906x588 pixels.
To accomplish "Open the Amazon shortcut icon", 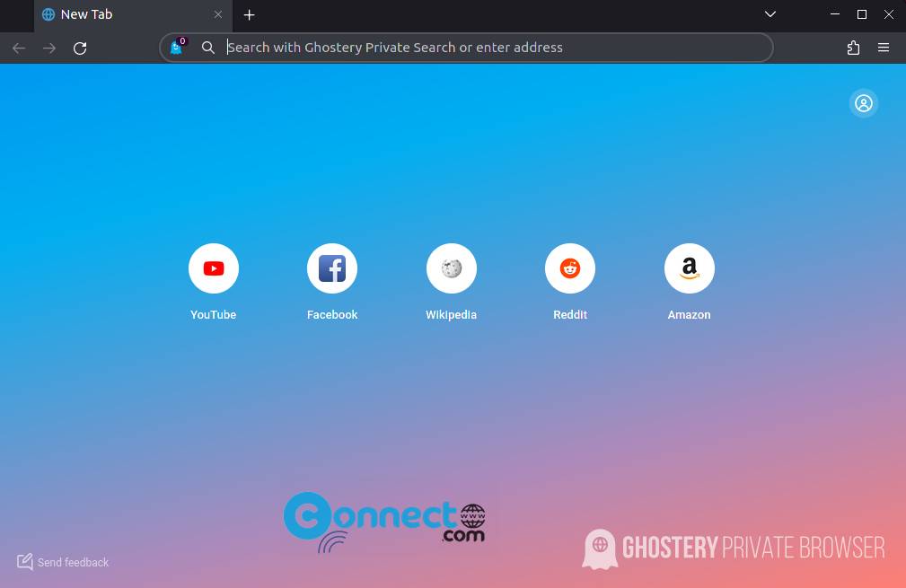I will click(690, 268).
